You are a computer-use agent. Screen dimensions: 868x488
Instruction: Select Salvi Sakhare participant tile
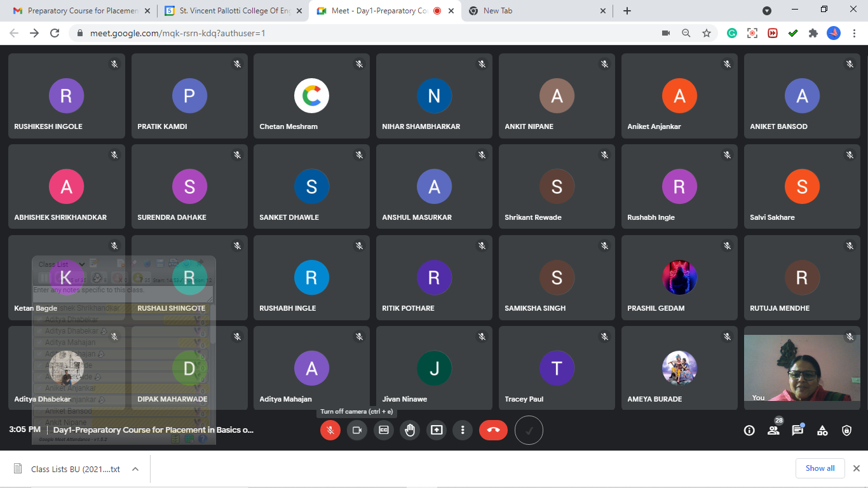(802, 187)
